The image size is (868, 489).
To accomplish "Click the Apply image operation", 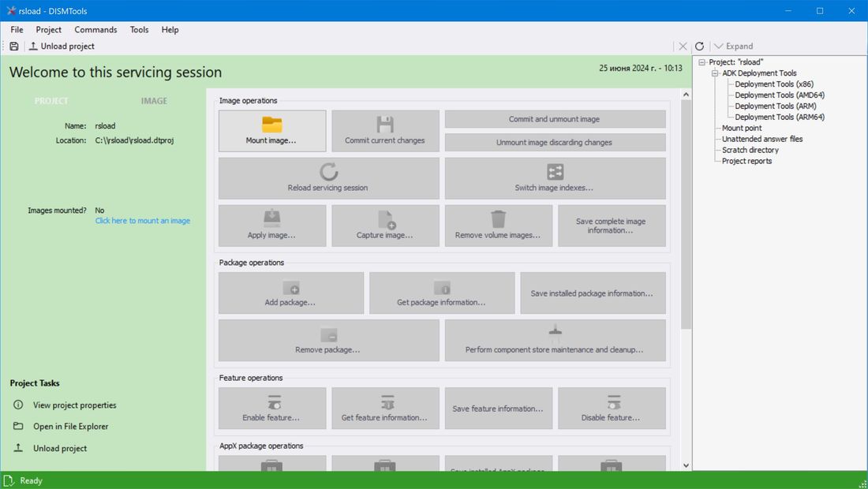I will pos(271,226).
